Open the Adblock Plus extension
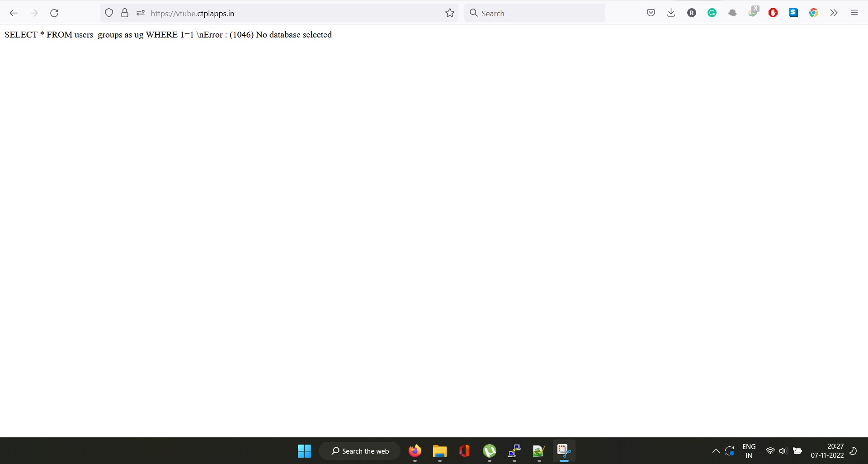 pyautogui.click(x=773, y=13)
